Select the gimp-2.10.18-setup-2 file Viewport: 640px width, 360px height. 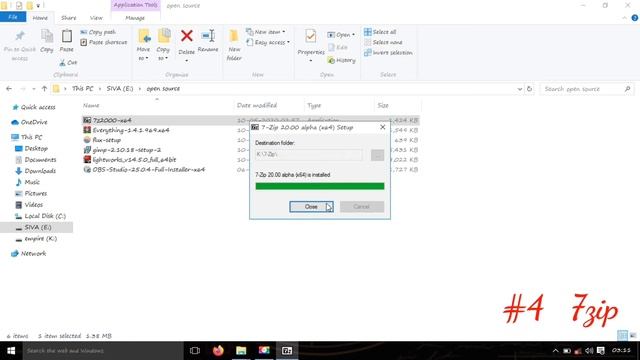tap(126, 150)
